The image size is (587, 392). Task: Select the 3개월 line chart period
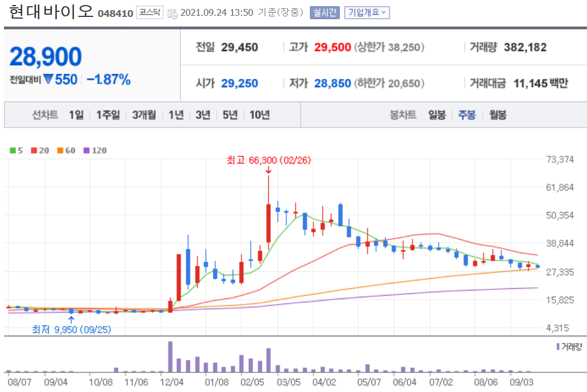[144, 115]
